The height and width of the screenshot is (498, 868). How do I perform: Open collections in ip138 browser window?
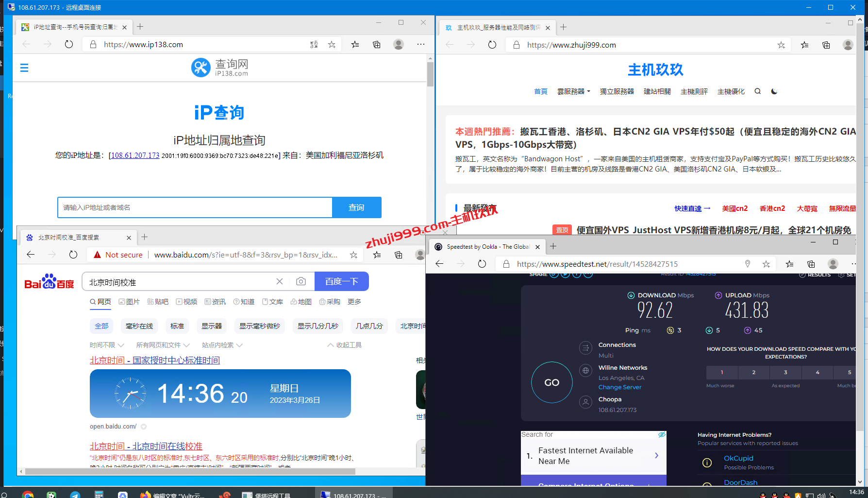[377, 44]
